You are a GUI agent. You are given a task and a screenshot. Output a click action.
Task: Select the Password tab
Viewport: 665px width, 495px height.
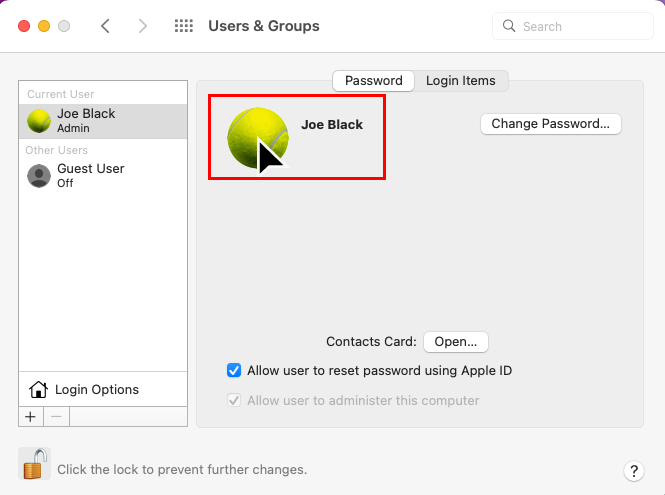[373, 81]
